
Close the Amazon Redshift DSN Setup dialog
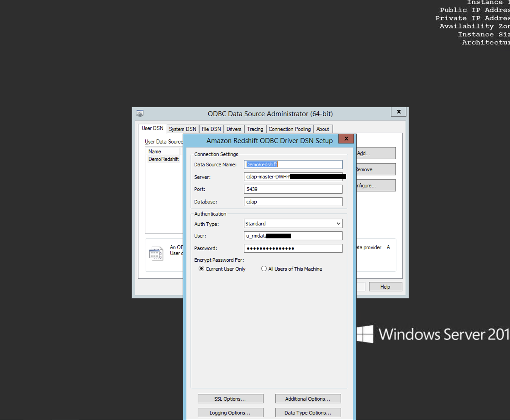(346, 139)
